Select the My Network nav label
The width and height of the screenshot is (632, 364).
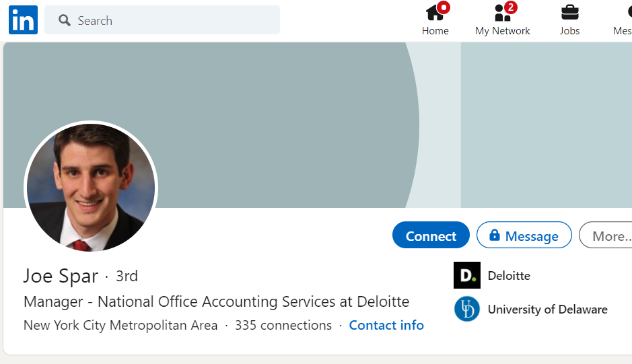pos(502,31)
